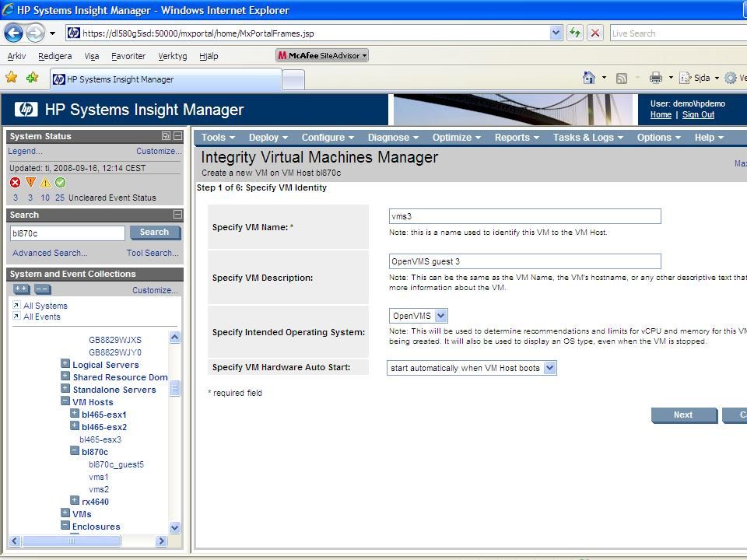Open the Tasks & Logs menu

point(588,137)
